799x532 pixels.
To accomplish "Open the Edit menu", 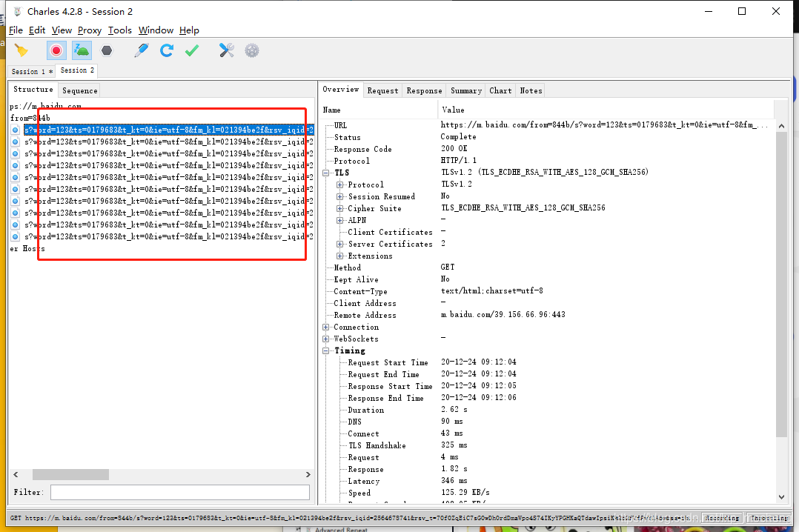I will tap(37, 30).
